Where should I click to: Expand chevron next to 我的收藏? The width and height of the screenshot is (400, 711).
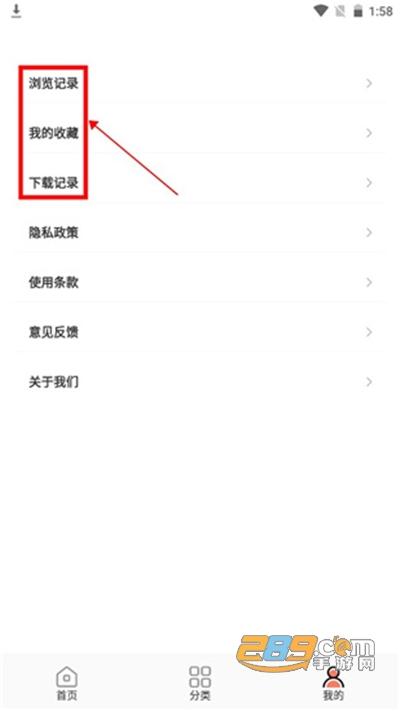pos(369,133)
